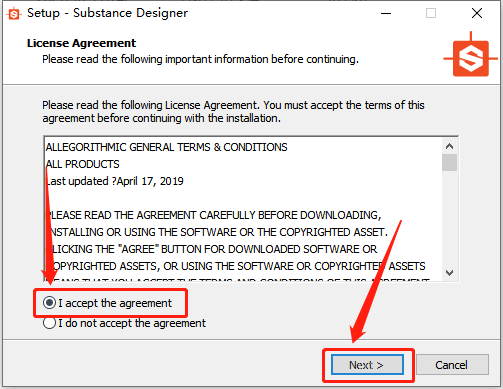Image resolution: width=503 pixels, height=389 pixels.
Task: Click the 'Setup - Substance Designer' window title
Action: tap(107, 13)
